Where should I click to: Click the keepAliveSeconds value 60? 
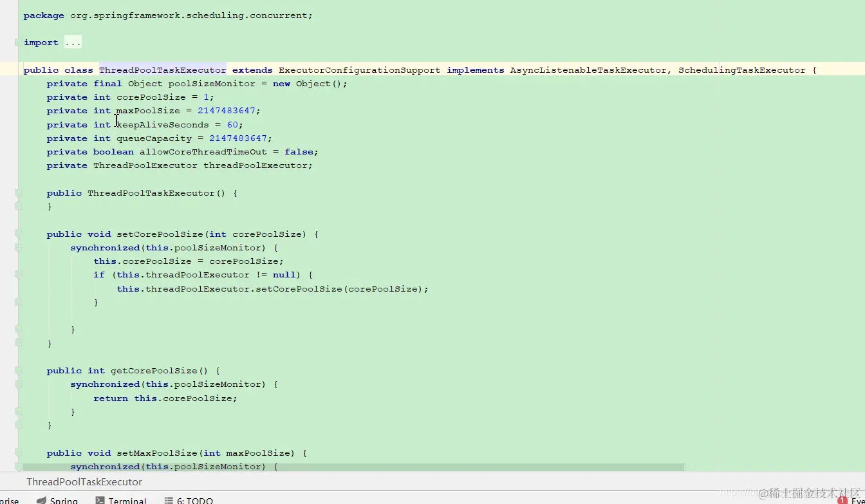point(232,125)
